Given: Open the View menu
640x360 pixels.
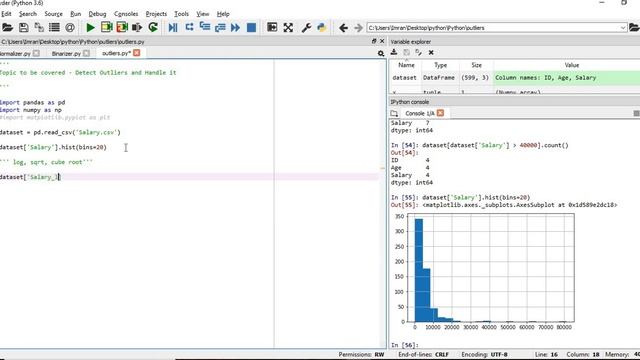Looking at the screenshot, I should click(x=202, y=14).
